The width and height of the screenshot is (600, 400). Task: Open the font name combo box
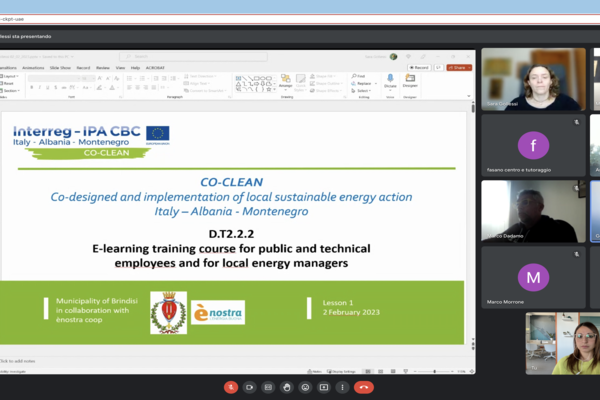(54, 78)
